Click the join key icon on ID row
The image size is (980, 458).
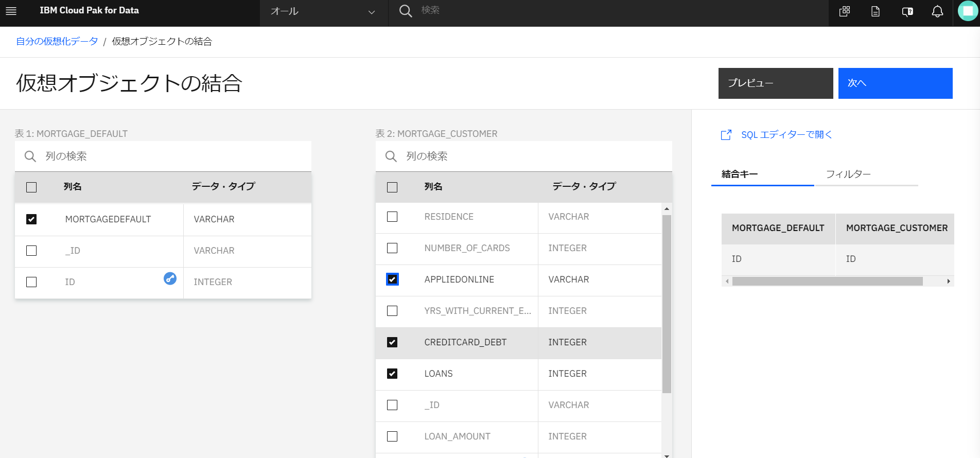click(170, 278)
